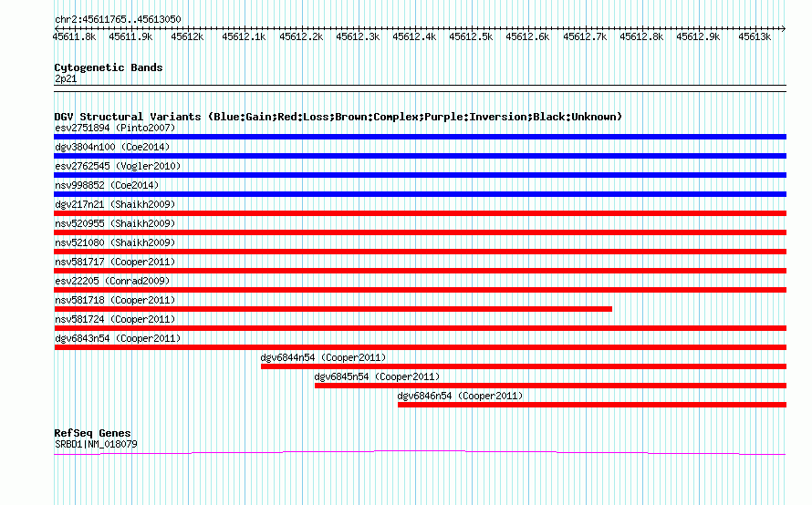Select the red bar beneath nsv581724

pos(420,328)
